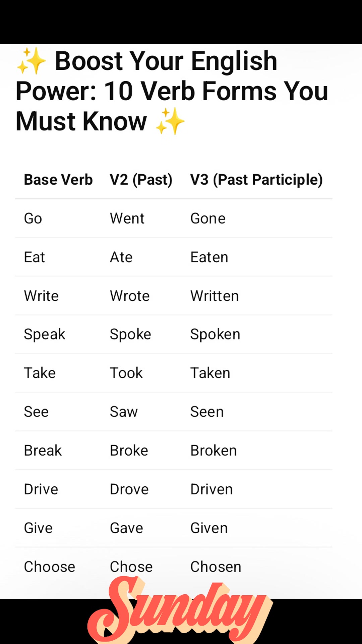Tap the word Seen
The image size is (362, 644).
pyautogui.click(x=207, y=412)
